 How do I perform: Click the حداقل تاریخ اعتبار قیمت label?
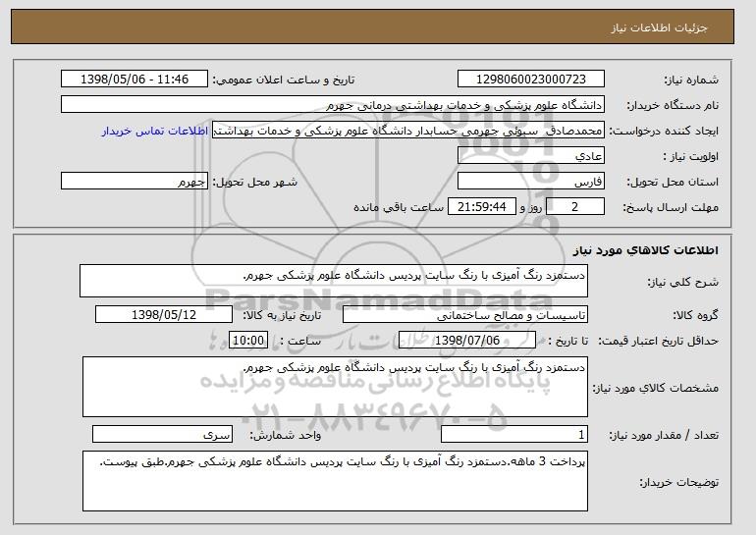pos(658,342)
